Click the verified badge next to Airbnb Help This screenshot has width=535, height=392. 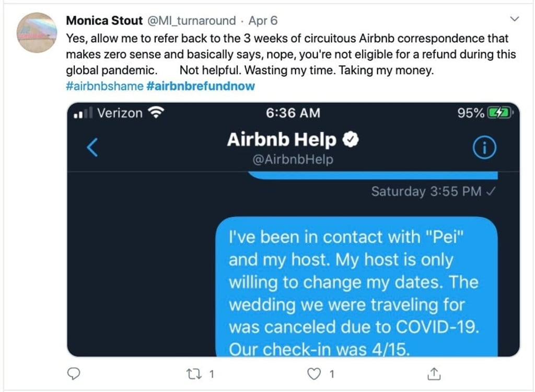click(351, 139)
